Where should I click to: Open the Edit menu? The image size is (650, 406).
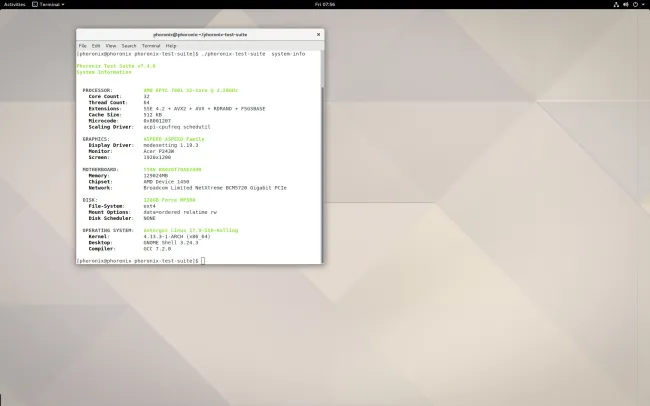pos(96,46)
